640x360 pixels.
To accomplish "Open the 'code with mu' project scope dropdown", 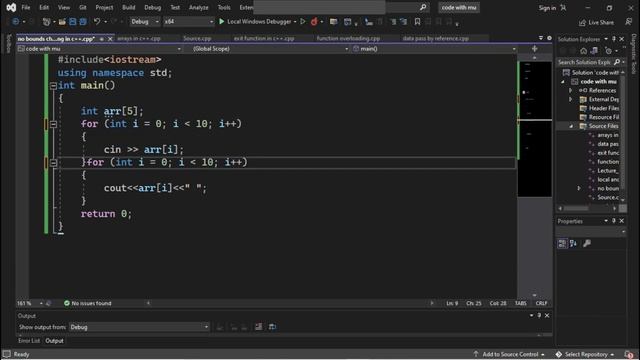I will (x=100, y=49).
